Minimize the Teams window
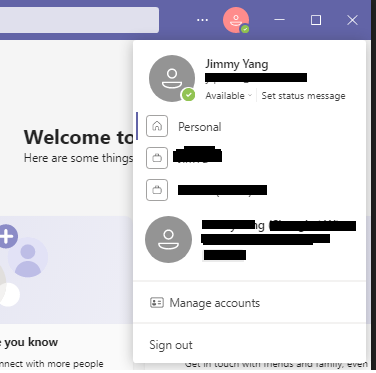The image size is (376, 373). click(279, 20)
